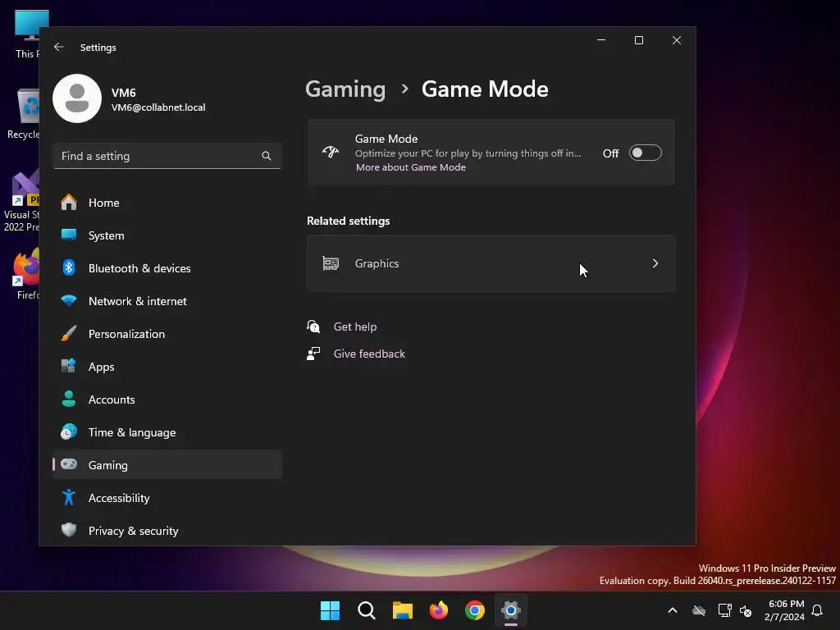Viewport: 840px width, 630px height.
Task: Click the VM6@collabnet.local account email
Action: pyautogui.click(x=158, y=107)
